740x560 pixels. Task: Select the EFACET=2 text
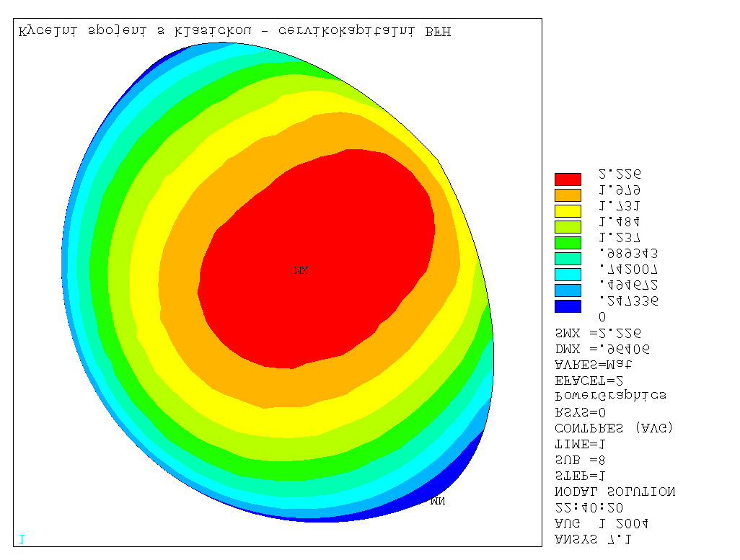point(589,381)
